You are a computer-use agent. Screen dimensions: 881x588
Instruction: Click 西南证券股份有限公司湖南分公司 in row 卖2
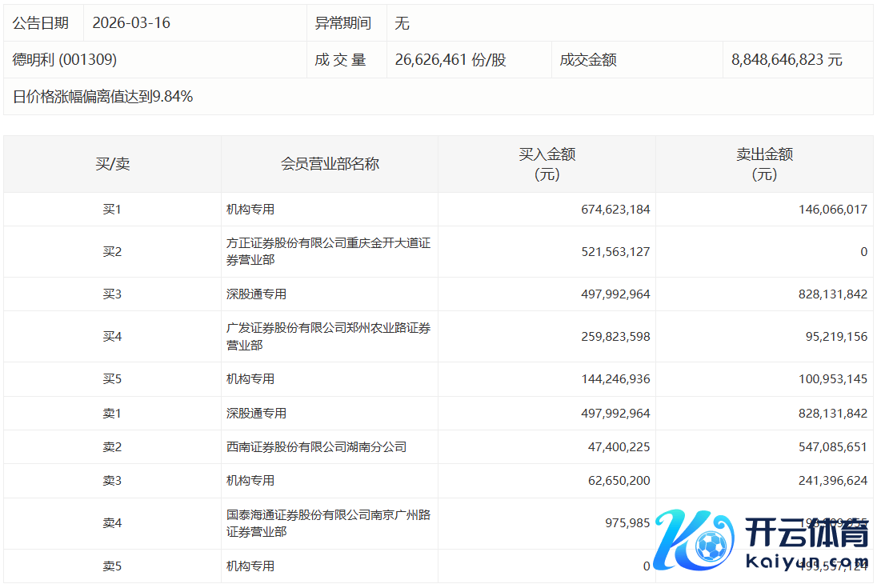pyautogui.click(x=316, y=446)
